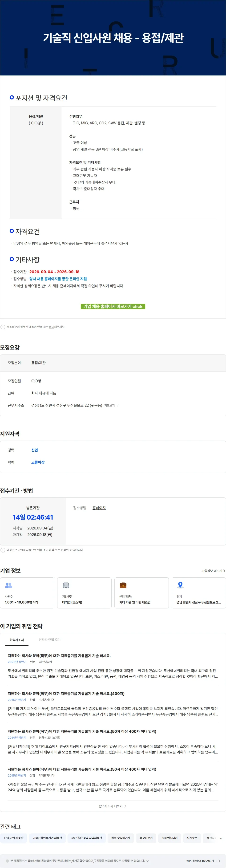226x868 pixels.
Task: Click the info icon beside 마감일은 기업의 사정 notice
Action: (x=3, y=550)
